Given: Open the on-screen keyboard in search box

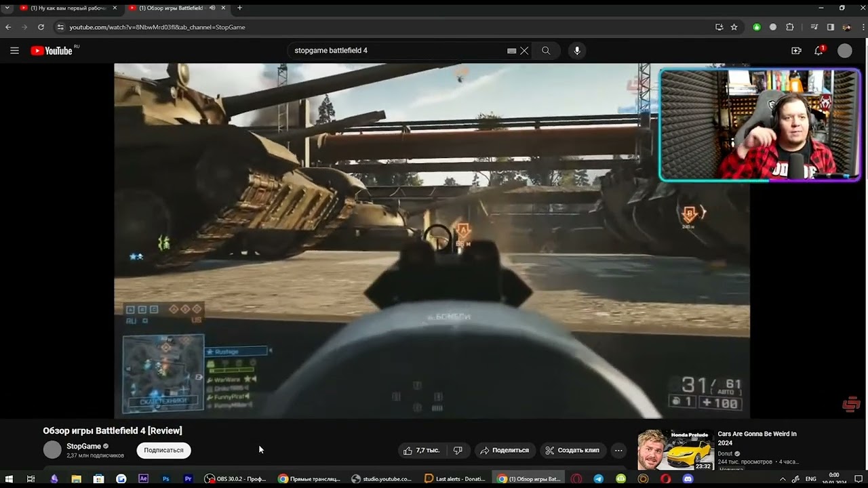Looking at the screenshot, I should pos(511,51).
